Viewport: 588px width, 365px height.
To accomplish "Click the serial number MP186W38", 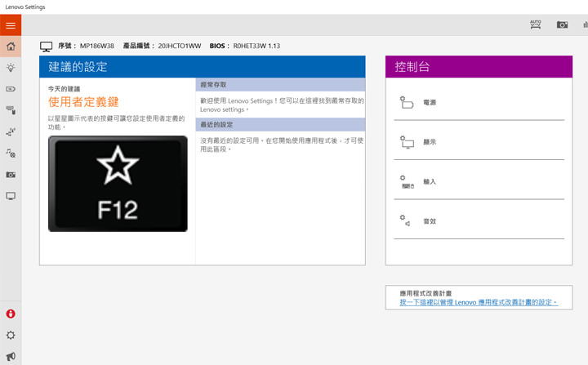I will point(96,46).
